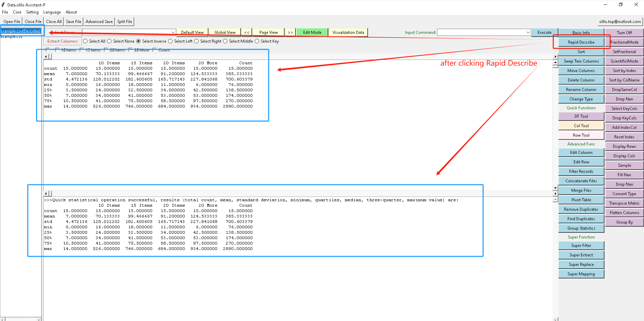Click the Rename Column button
Image resolution: width=644 pixels, height=321 pixels.
click(x=581, y=90)
